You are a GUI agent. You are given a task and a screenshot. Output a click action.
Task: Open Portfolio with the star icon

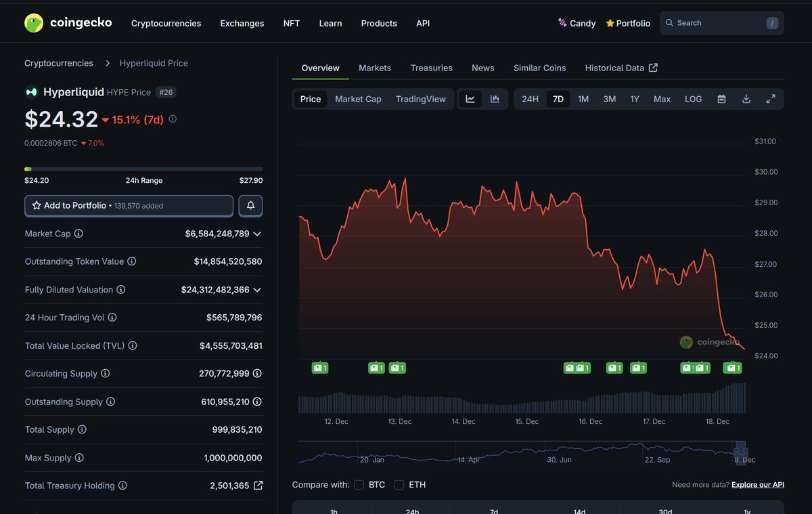[x=628, y=23]
